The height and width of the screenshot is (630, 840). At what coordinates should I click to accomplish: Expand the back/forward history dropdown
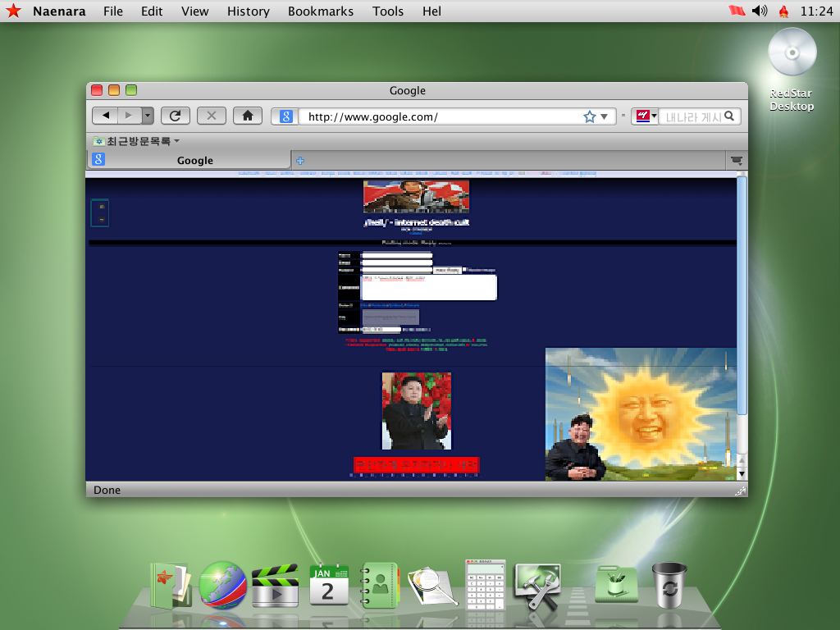[148, 116]
